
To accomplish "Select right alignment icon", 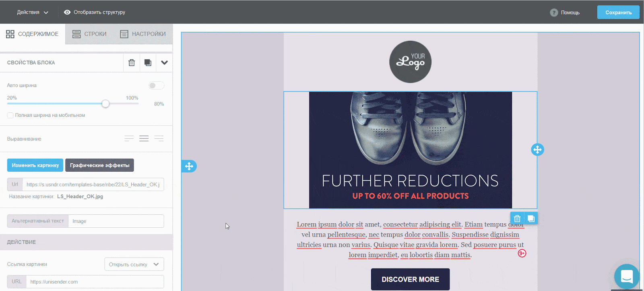I will [159, 139].
